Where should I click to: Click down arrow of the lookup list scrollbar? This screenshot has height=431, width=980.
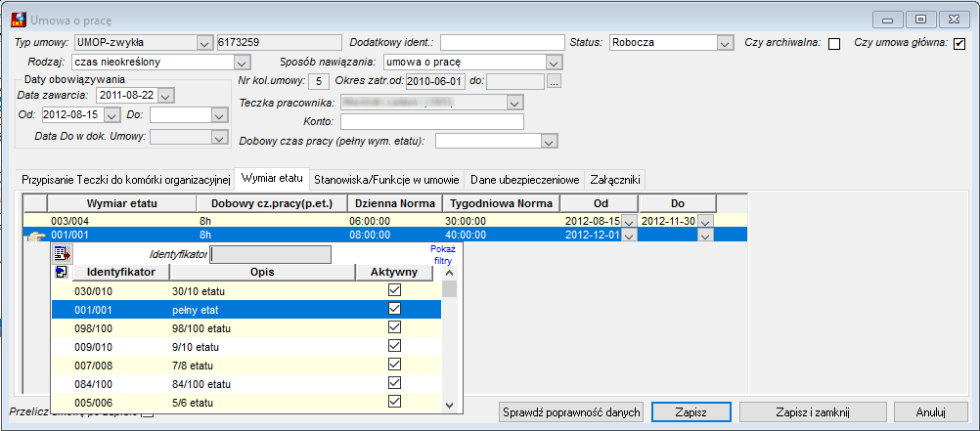[x=449, y=405]
